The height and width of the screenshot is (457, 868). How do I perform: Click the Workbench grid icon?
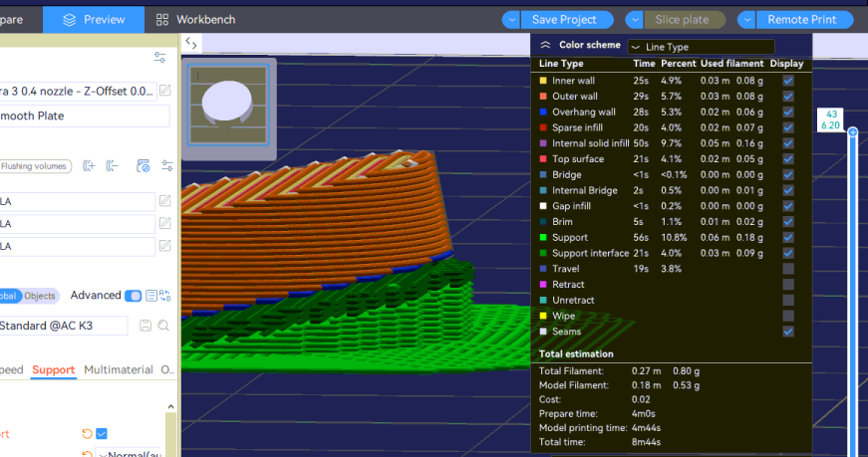[162, 20]
